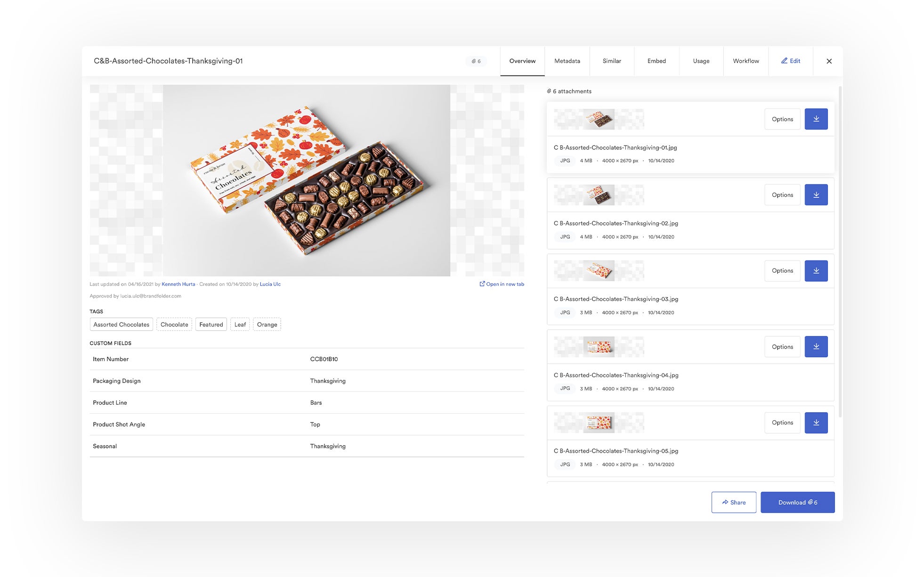
Task: Open Options for Thanksgiving-03.jpg attachment
Action: pos(782,271)
